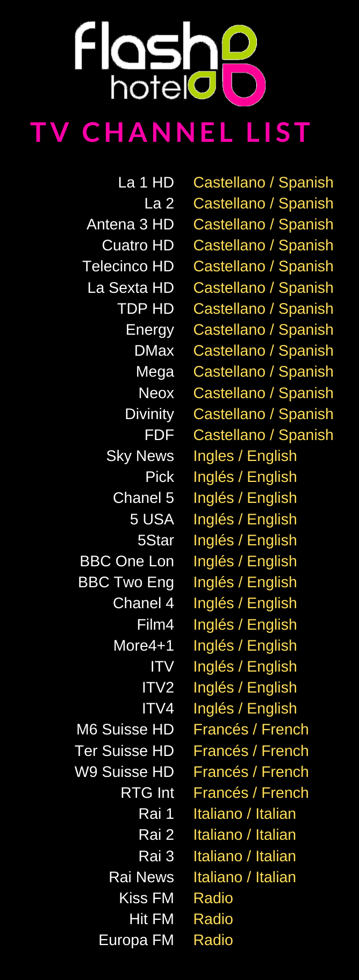Select the ITV4 channel
This screenshot has height=980, width=359.
coord(158,709)
